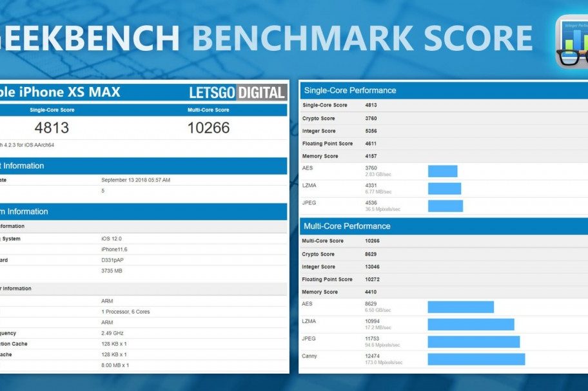Screen dimensions: 588x391
Task: Click the multi-core JPEG result bar
Action: point(473,341)
